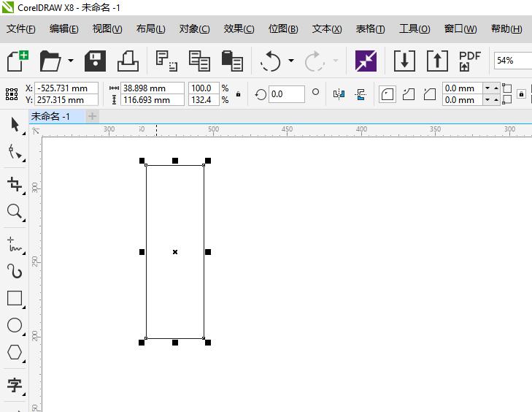Select the Crop tool
This screenshot has height=412, width=532.
point(14,183)
